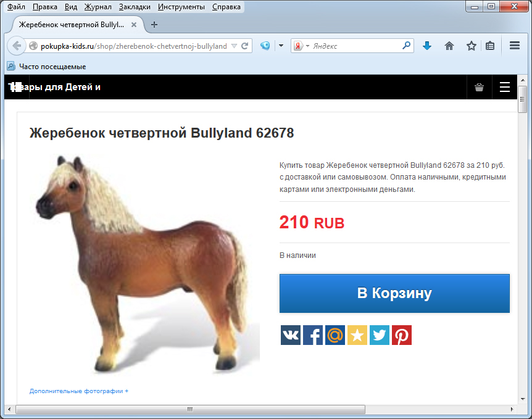This screenshot has height=419, width=532.
Task: Open Дополнительные фотографии link
Action: (79, 391)
